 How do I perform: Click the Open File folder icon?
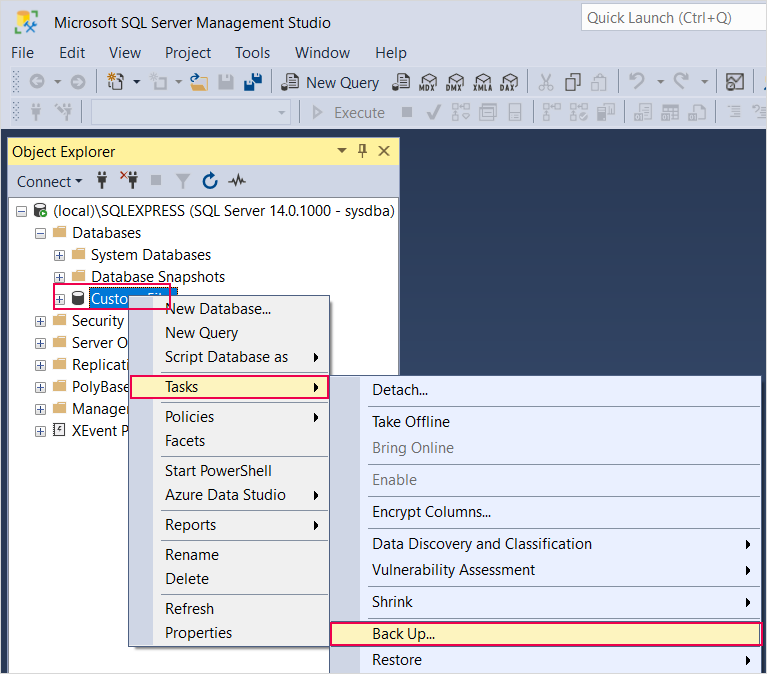[x=199, y=82]
